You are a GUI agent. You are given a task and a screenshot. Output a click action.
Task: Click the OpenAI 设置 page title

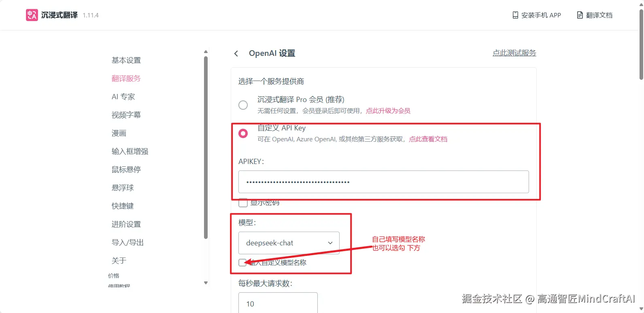[272, 53]
